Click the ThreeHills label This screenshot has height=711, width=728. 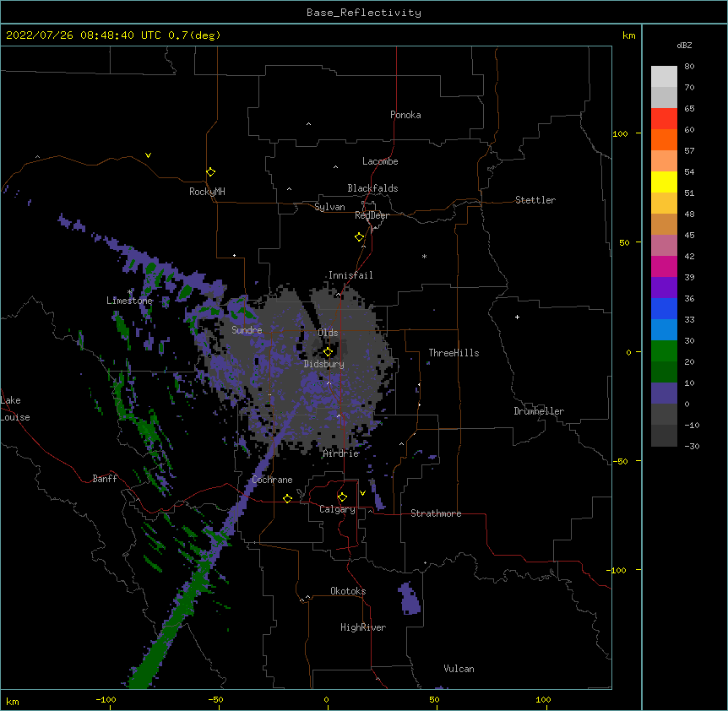pyautogui.click(x=454, y=353)
